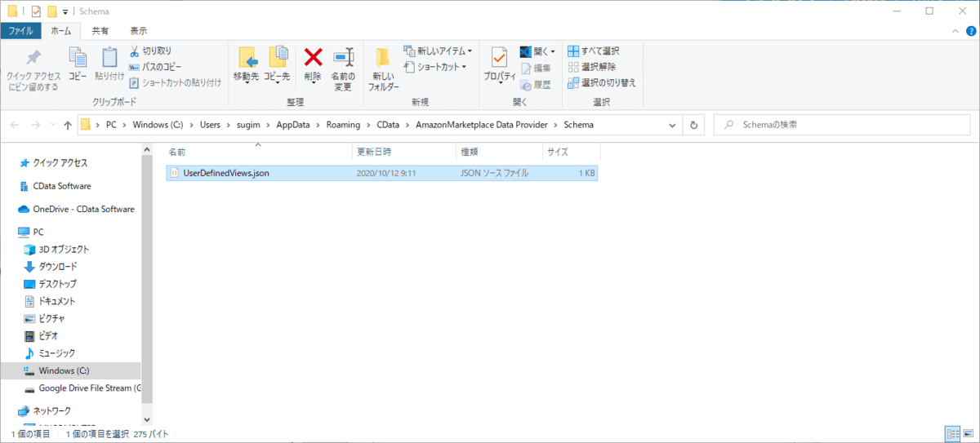Open Customize Quick Access Toolbar dropdown
This screenshot has width=980, height=443.
(x=65, y=12)
